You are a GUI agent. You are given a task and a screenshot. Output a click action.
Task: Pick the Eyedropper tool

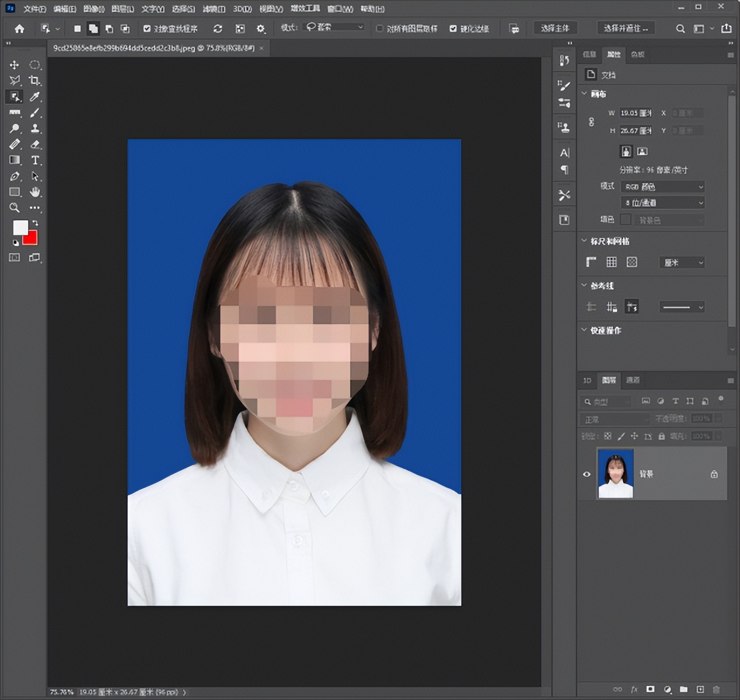tap(35, 97)
